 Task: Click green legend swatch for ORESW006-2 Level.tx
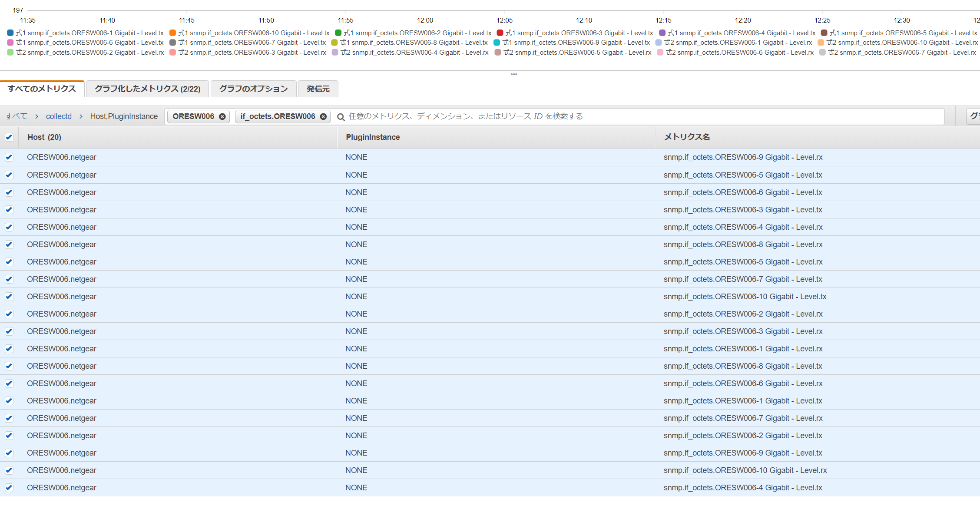pyautogui.click(x=338, y=33)
